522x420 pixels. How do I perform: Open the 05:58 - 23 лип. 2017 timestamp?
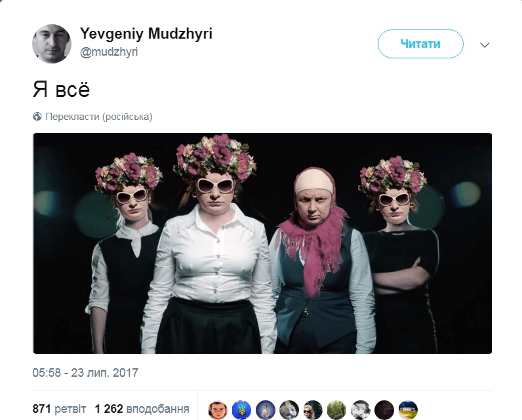(x=85, y=373)
